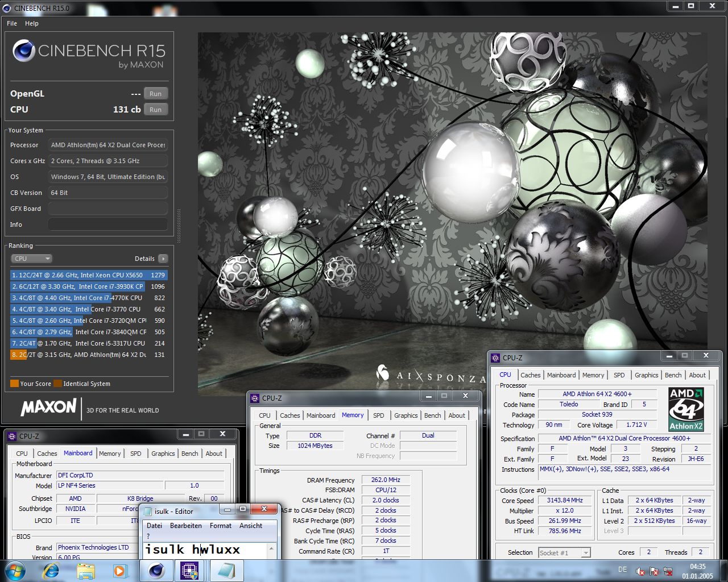Click the Core Voltage value 1.712 V
Viewport: 728px width, 582px height.
pyautogui.click(x=636, y=425)
